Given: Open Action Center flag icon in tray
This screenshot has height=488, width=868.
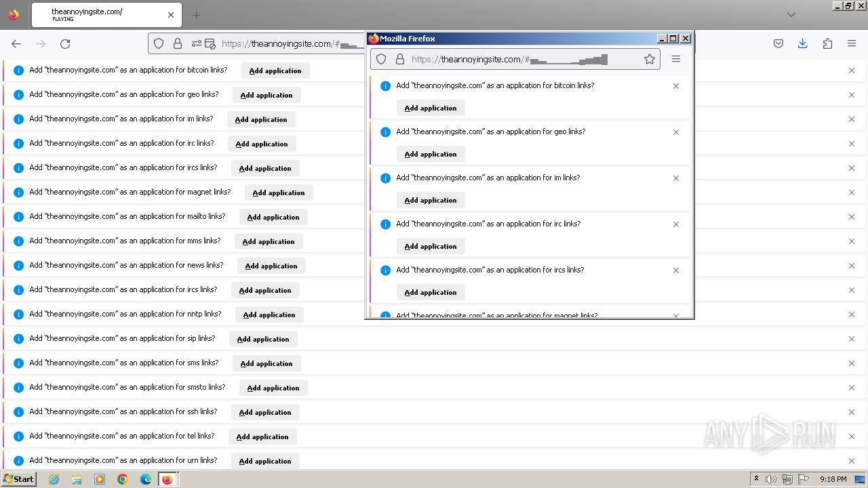Looking at the screenshot, I should 804,479.
